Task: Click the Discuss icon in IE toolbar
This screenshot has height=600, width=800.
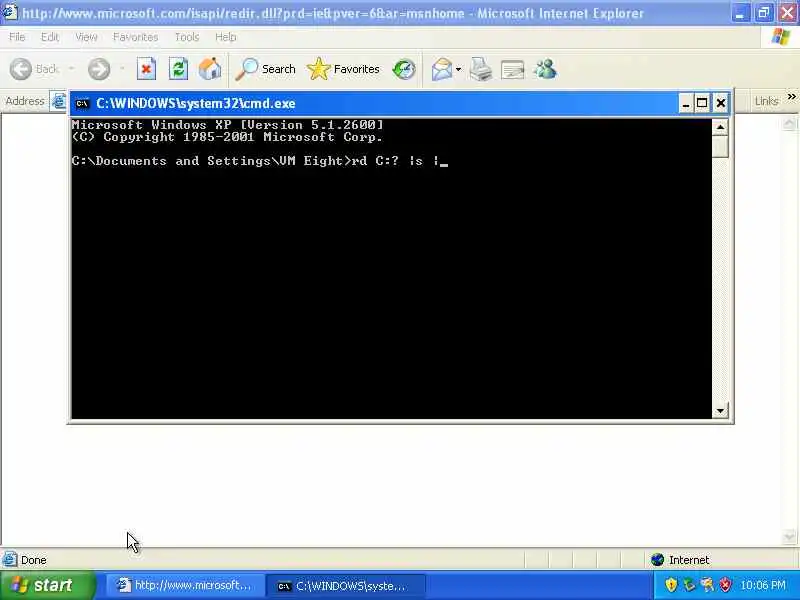Action: (512, 69)
